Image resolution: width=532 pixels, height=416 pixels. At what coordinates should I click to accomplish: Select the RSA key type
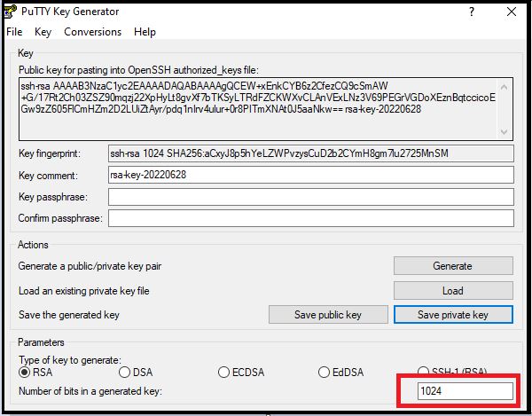click(35, 373)
